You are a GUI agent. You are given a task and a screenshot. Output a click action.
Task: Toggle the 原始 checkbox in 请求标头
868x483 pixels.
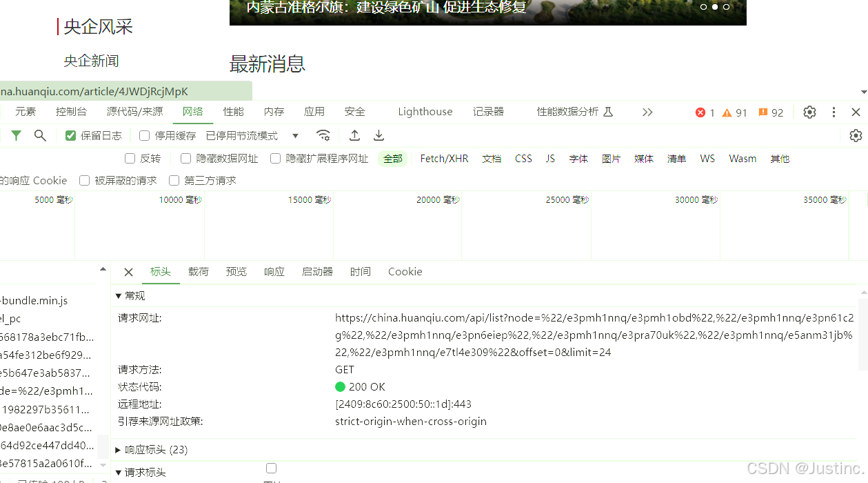point(271,469)
